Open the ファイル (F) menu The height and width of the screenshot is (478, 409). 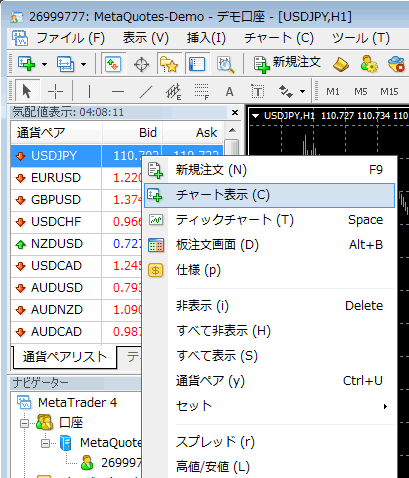coord(70,38)
